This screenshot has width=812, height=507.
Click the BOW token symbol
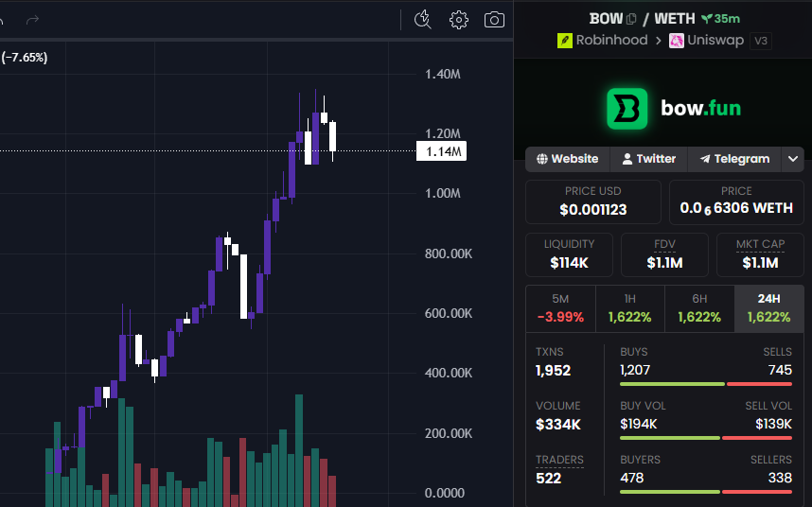(x=606, y=19)
